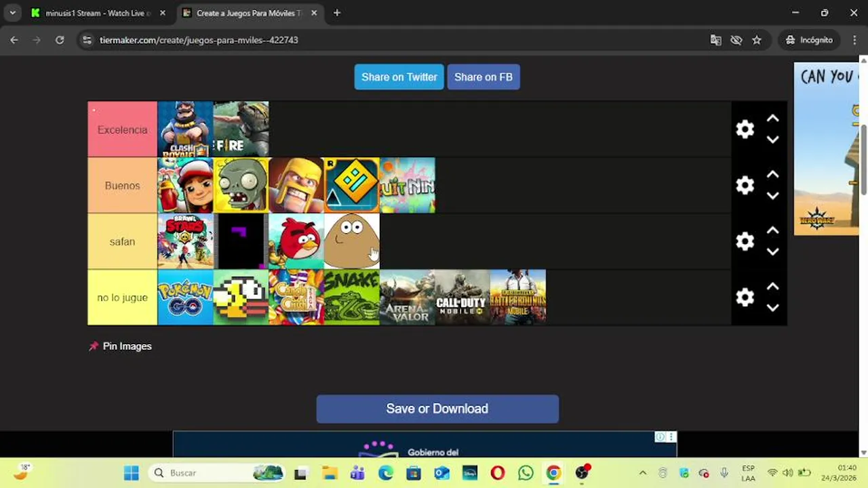Select the Clash of Clans image
Viewport: 868px width, 488px height.
(296, 185)
